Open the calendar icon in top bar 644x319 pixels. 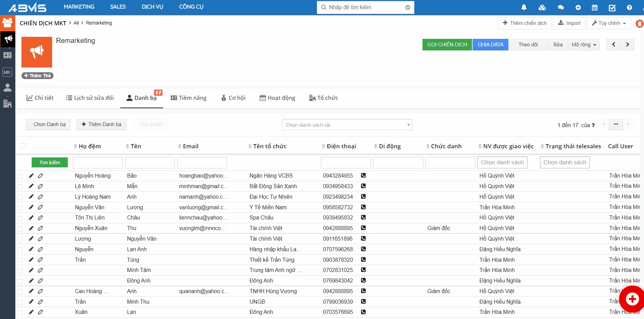(x=595, y=7)
